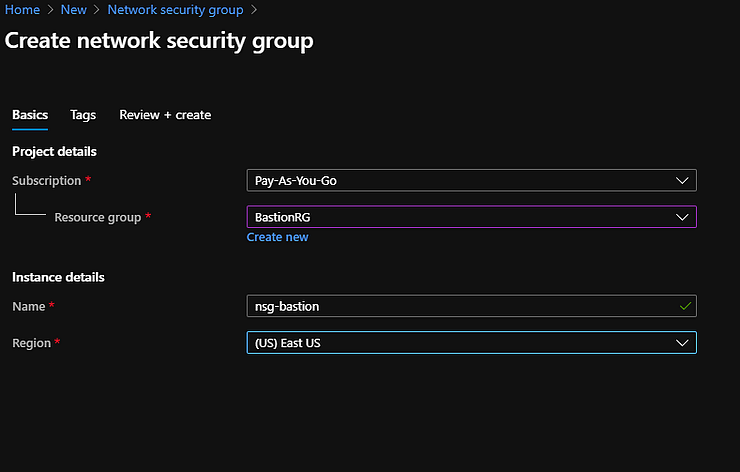This screenshot has width=740, height=472.
Task: Go back to New in breadcrumb
Action: point(74,10)
